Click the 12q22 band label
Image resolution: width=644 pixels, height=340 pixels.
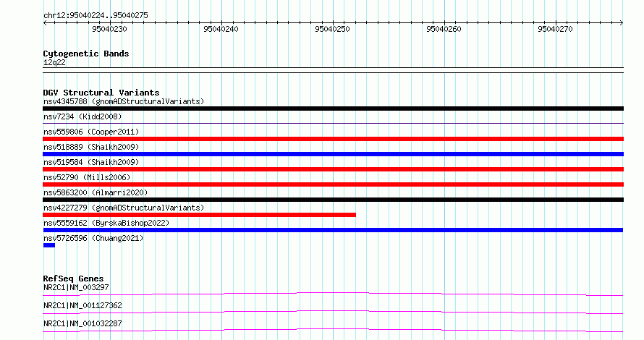pos(54,62)
